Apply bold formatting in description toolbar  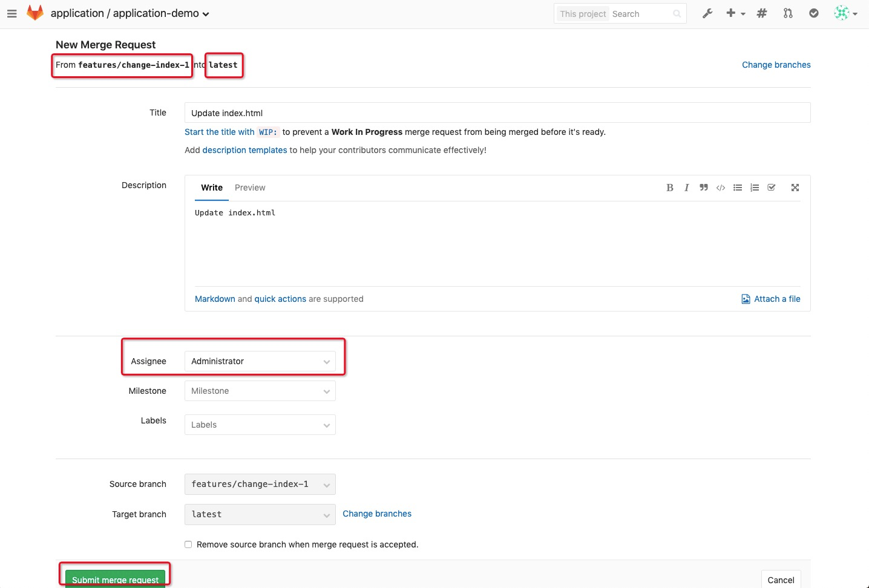click(x=670, y=188)
